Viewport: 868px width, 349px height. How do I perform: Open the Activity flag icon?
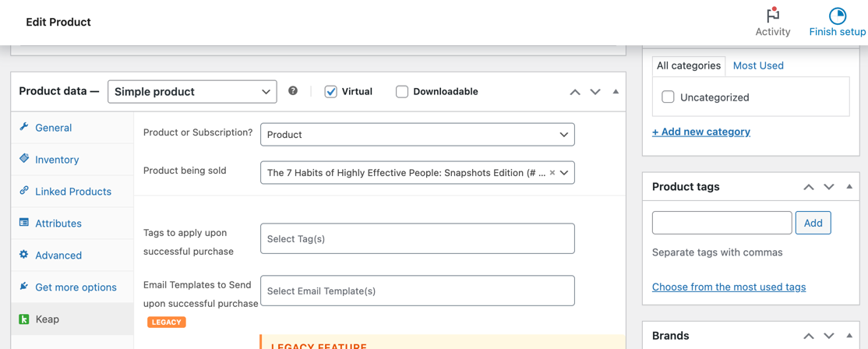tap(773, 14)
